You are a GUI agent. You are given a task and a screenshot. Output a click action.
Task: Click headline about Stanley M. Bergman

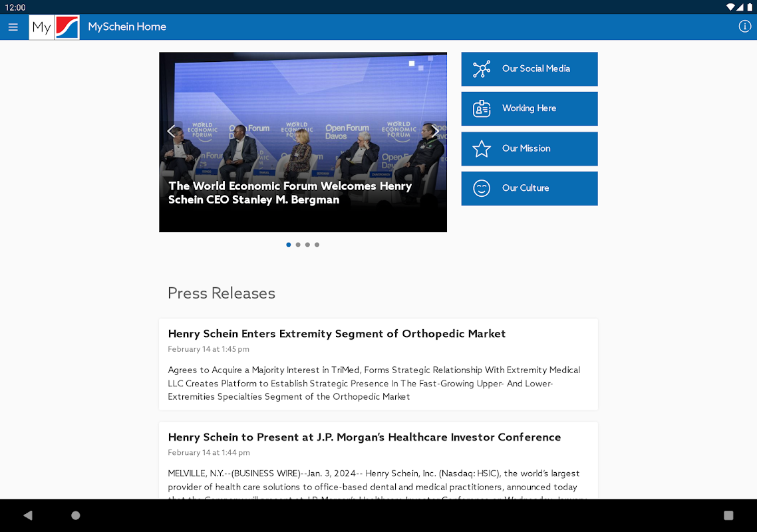pos(289,193)
